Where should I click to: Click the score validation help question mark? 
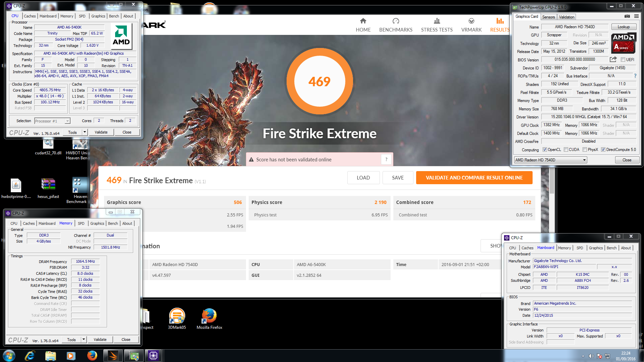click(x=386, y=159)
